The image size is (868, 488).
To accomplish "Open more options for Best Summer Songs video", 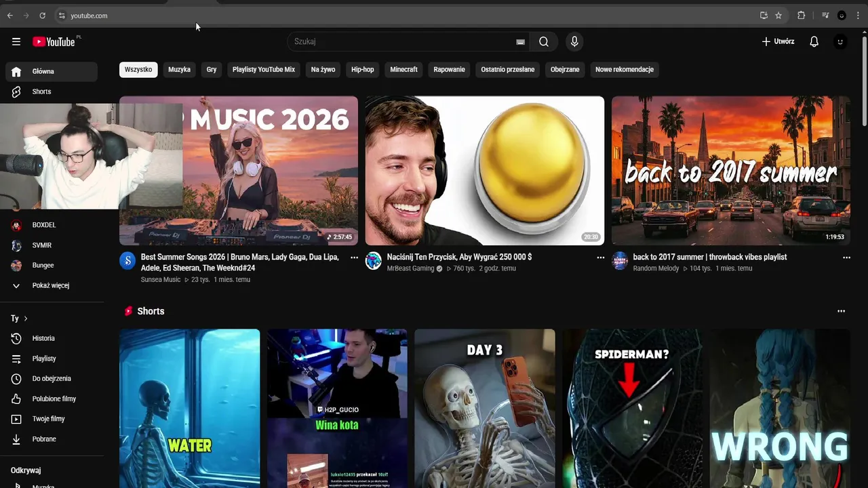I will (x=354, y=258).
